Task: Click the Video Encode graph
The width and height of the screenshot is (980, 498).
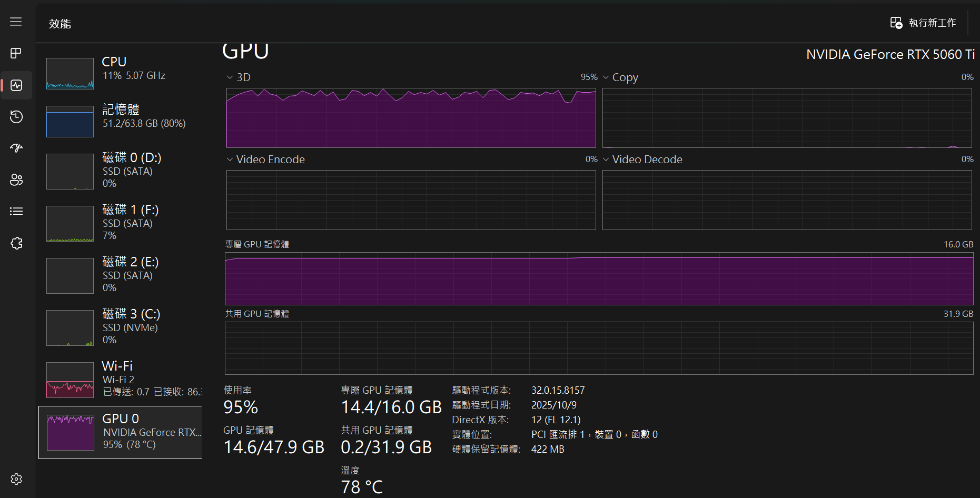Action: (411, 200)
